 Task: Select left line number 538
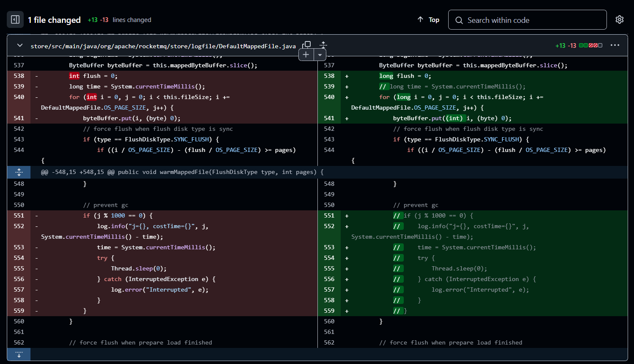tap(19, 76)
